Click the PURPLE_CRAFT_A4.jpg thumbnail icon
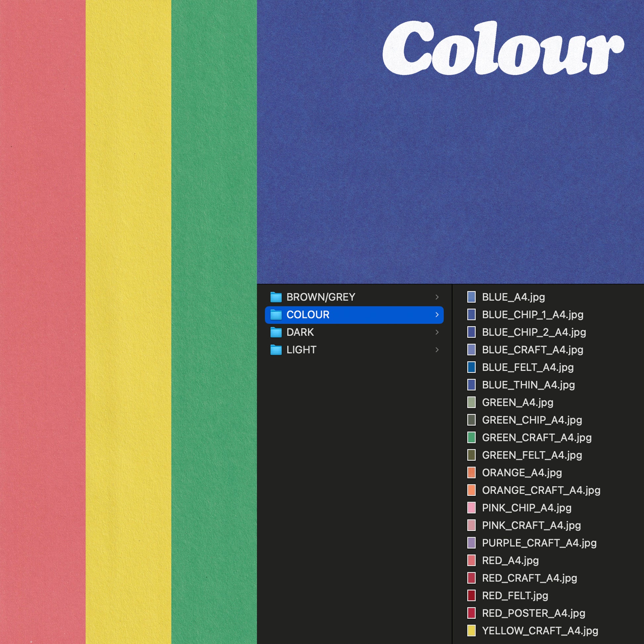644x644 pixels. 471,543
